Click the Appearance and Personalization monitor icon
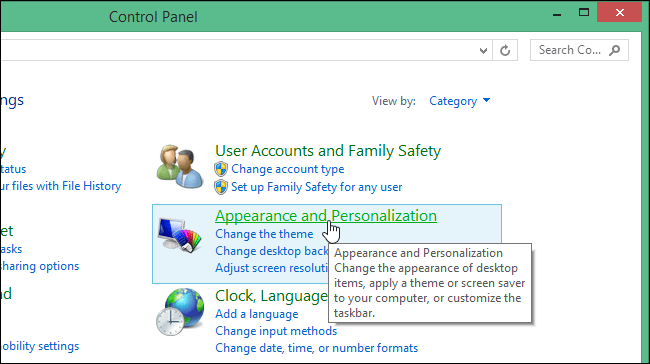 pyautogui.click(x=179, y=235)
